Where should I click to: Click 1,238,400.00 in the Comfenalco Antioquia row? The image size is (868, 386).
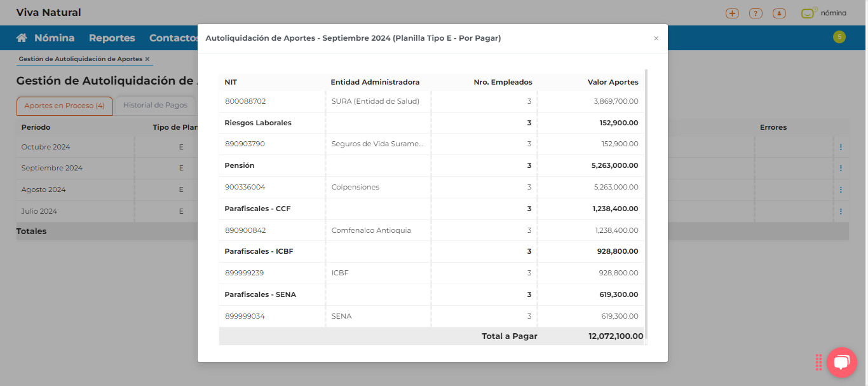tap(617, 230)
